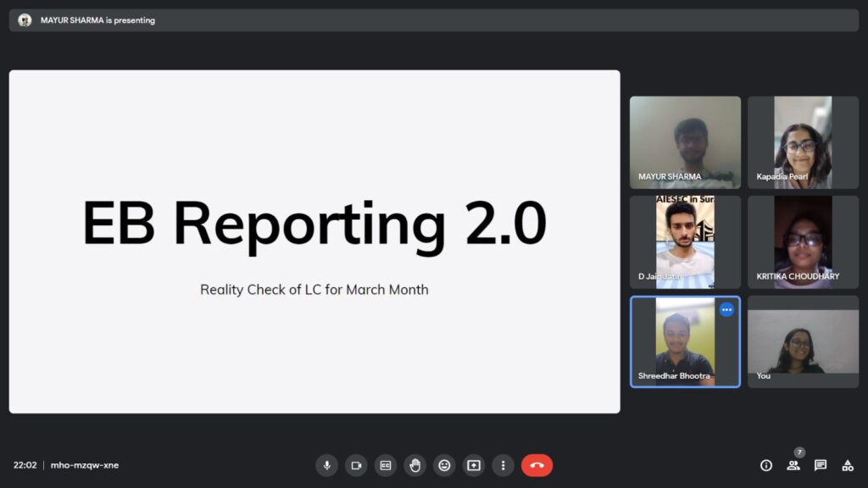The height and width of the screenshot is (488, 868).
Task: Raise your hand in the meeting
Action: (415, 465)
